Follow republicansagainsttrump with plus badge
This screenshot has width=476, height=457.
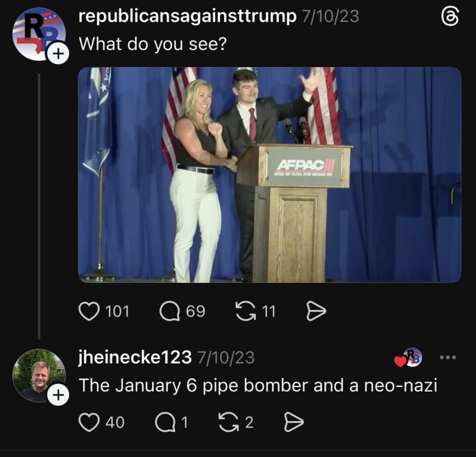tap(58, 55)
